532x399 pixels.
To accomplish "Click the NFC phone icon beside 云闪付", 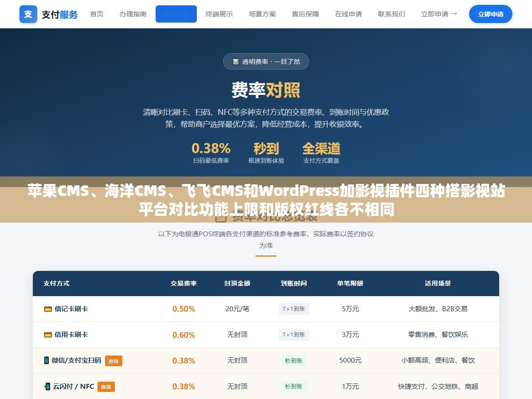I will pos(47,387).
